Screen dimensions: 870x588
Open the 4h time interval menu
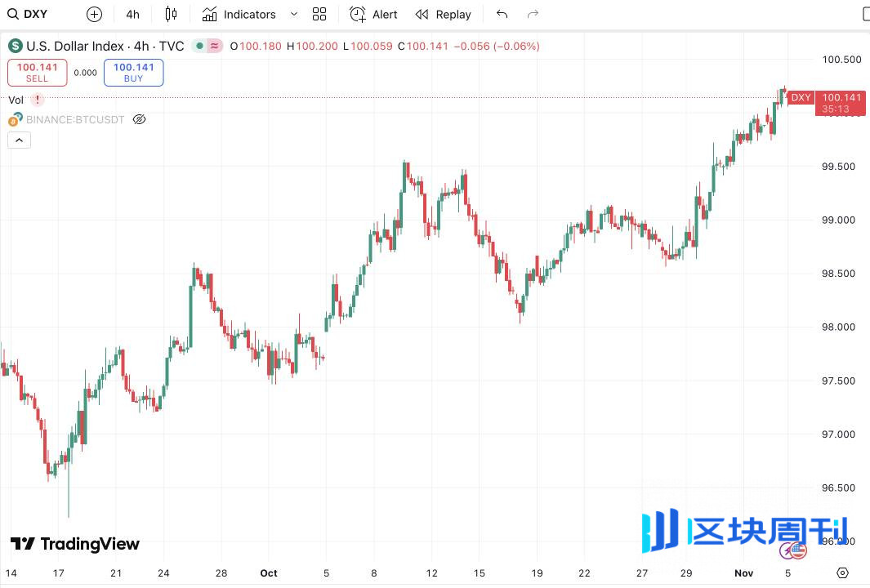pyautogui.click(x=132, y=14)
